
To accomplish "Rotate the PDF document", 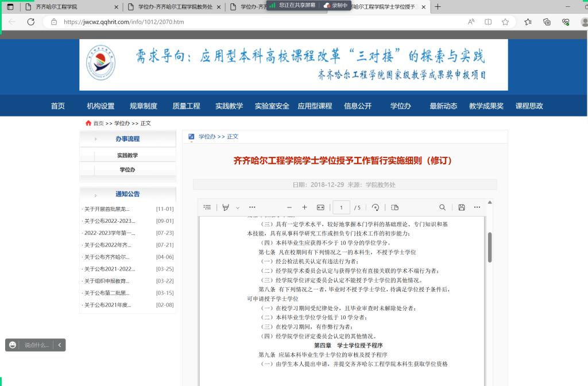I will click(x=376, y=207).
